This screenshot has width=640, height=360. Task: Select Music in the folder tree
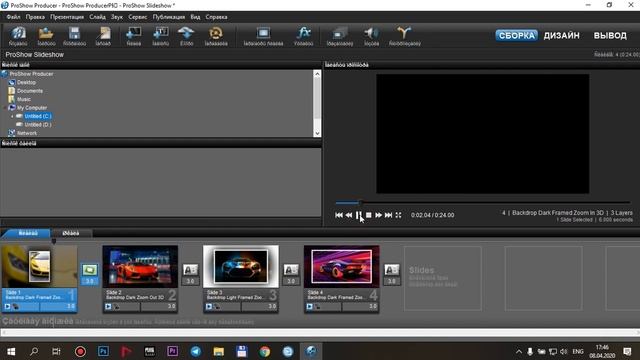point(24,99)
